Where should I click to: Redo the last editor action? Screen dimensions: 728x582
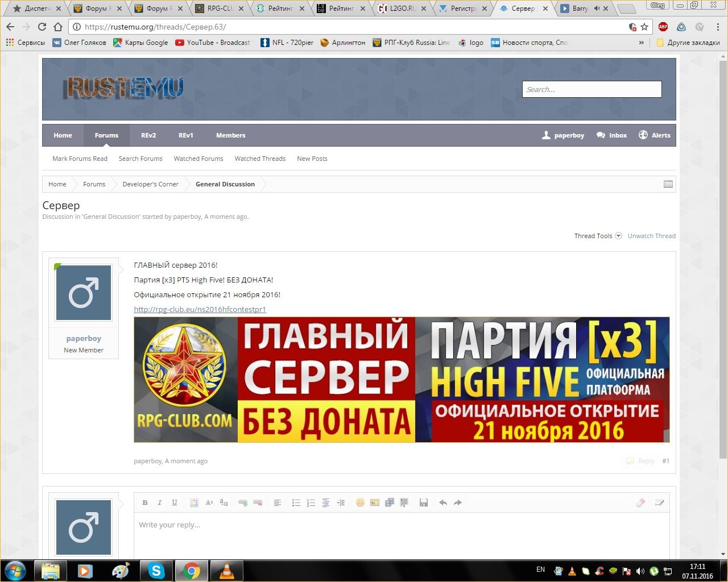[458, 502]
